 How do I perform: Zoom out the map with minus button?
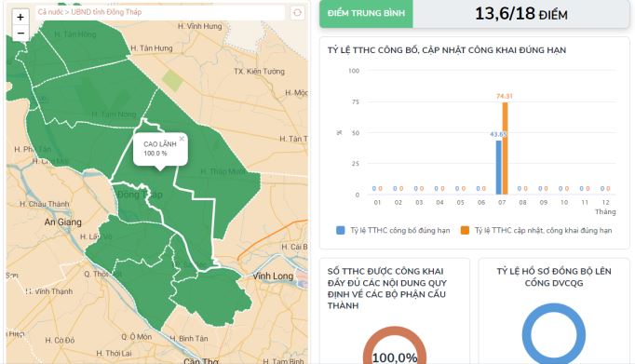tap(20, 34)
